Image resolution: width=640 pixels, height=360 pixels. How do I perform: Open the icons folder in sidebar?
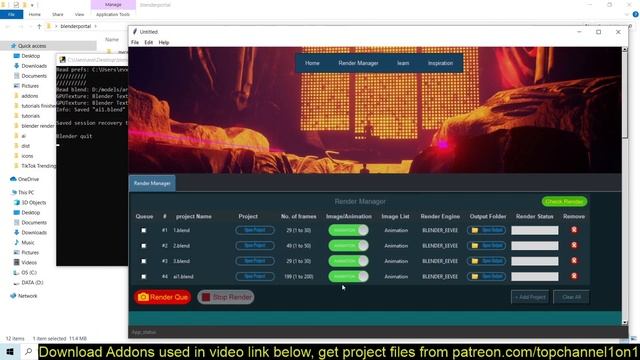pyautogui.click(x=24, y=156)
